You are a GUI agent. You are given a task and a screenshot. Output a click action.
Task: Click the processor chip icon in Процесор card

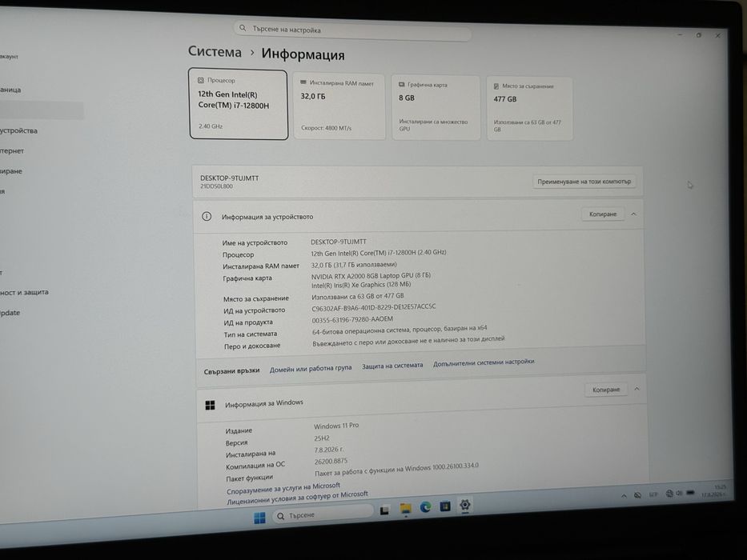click(x=201, y=81)
